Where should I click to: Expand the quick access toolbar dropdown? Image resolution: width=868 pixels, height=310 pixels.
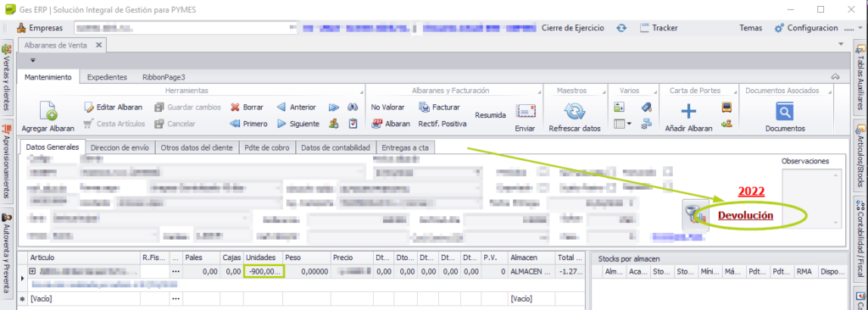[x=33, y=60]
